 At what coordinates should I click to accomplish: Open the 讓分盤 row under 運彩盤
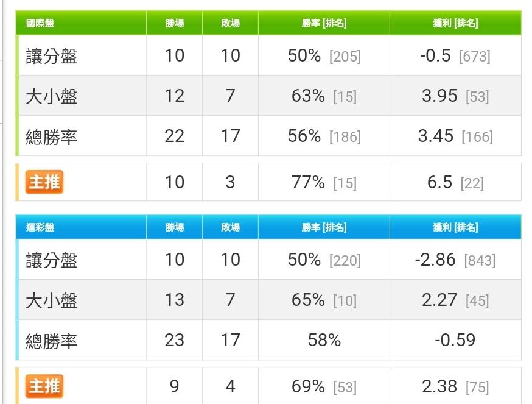[x=268, y=260]
